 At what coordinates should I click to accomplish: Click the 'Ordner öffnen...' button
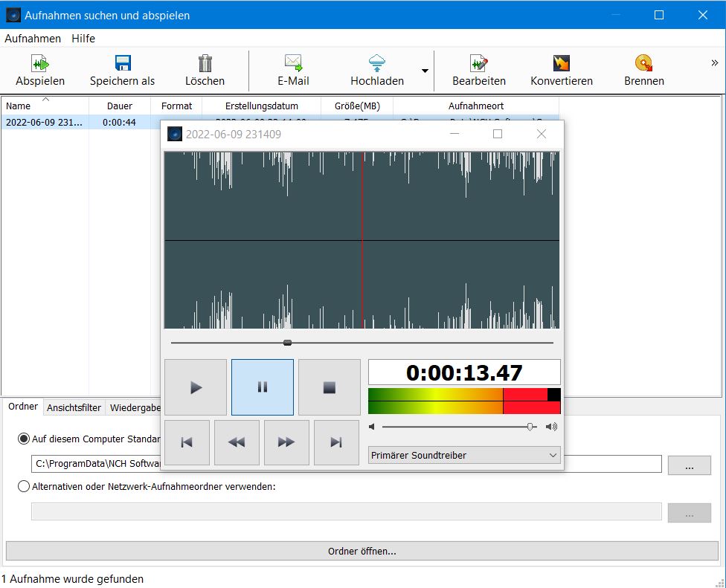(362, 551)
